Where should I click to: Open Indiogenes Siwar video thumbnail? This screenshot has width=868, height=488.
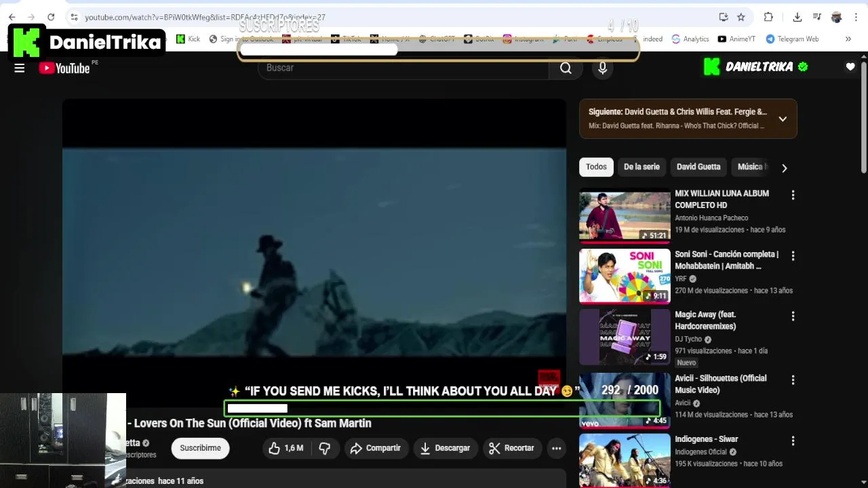(x=625, y=460)
